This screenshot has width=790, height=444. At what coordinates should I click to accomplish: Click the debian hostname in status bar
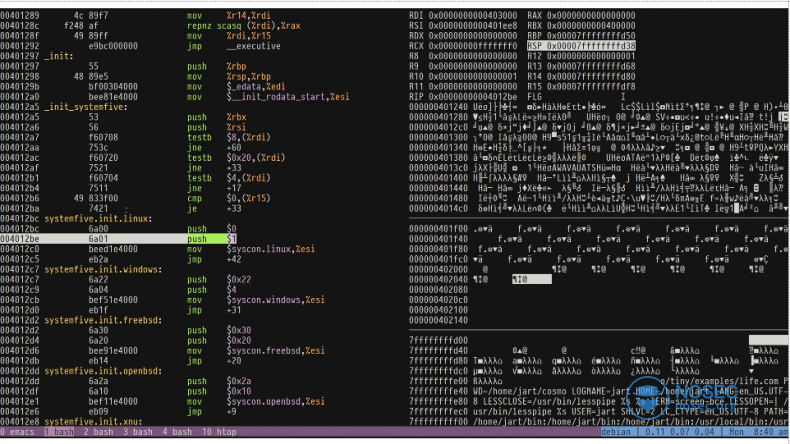coord(616,432)
